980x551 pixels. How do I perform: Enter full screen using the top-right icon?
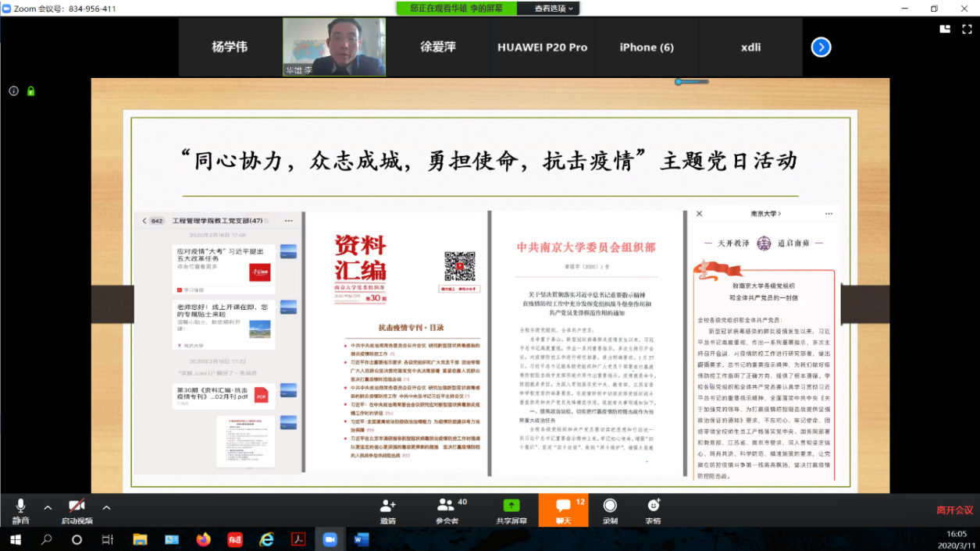tap(968, 29)
